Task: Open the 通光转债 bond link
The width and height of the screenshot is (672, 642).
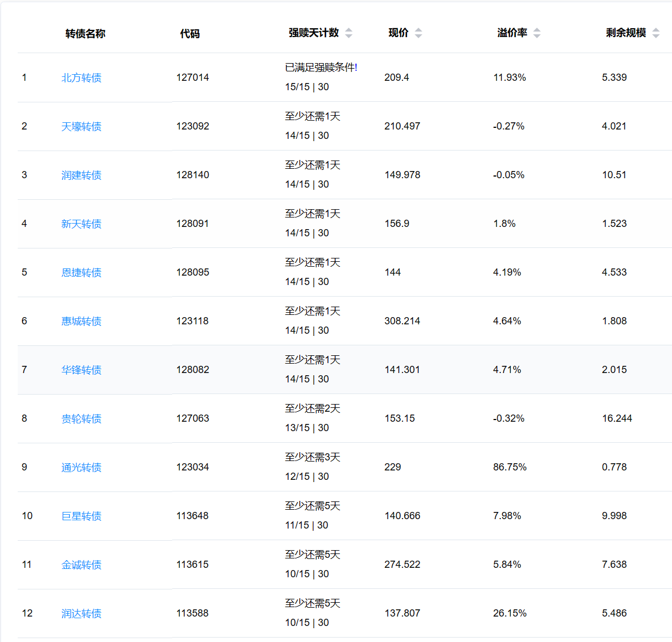Action: click(81, 468)
